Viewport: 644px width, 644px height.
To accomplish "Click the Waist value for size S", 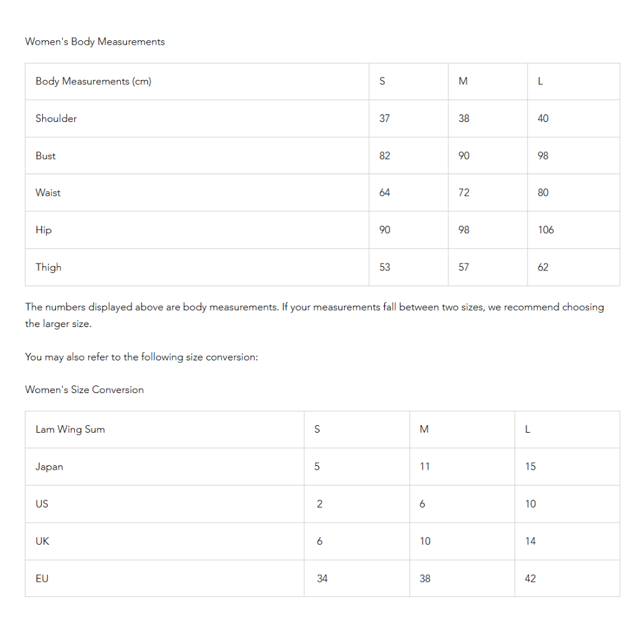I will 384,192.
